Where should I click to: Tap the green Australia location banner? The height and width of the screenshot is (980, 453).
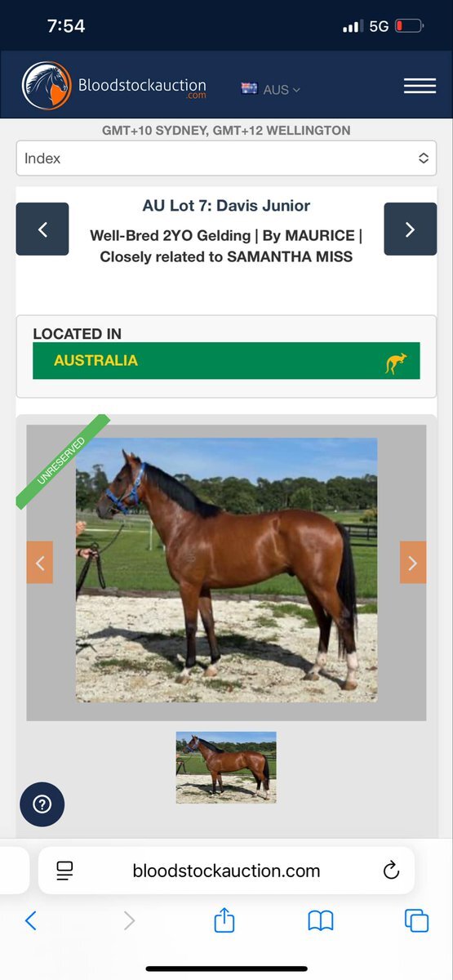(226, 360)
